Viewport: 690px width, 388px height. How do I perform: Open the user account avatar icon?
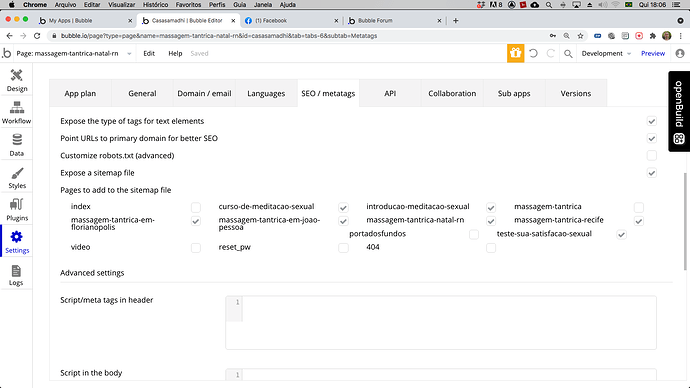coord(680,53)
